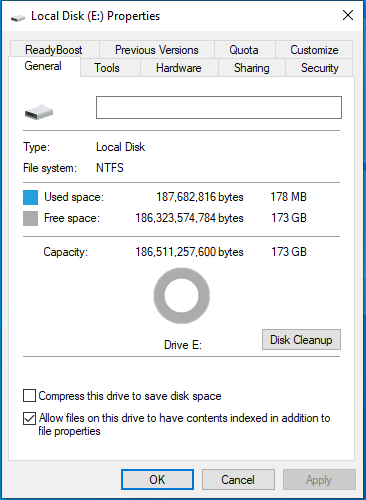The image size is (366, 500).
Task: Click the '186,323,574,784 bytes' free space value
Action: (x=189, y=218)
